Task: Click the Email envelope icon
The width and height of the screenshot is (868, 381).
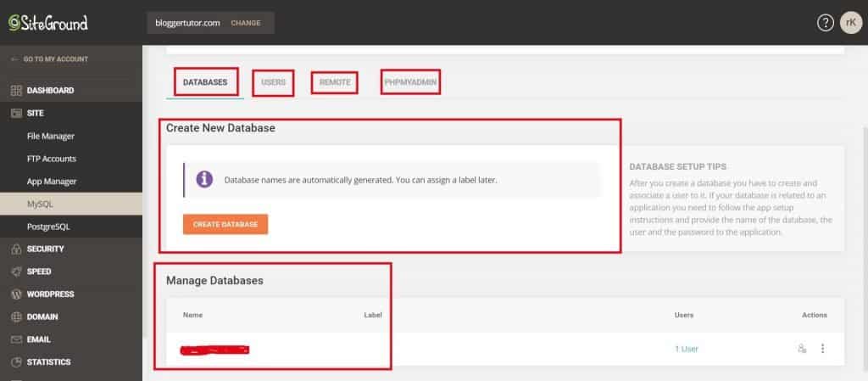Action: point(16,339)
